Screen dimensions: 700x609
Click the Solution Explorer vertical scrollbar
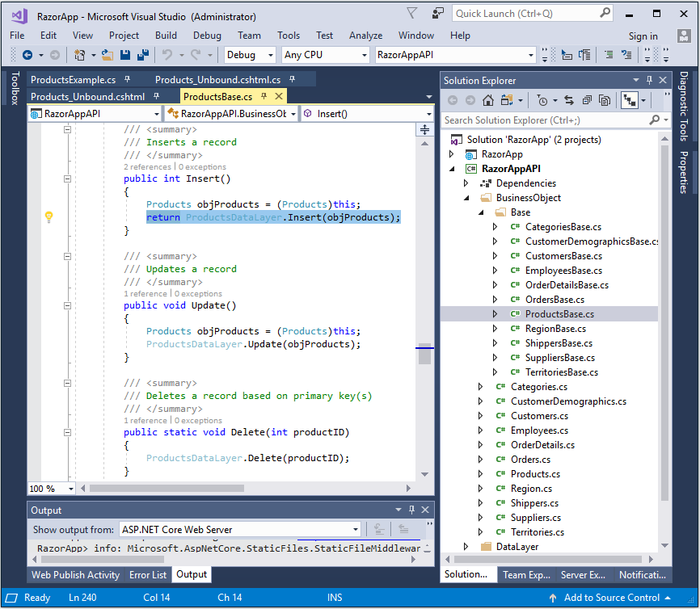[664, 323]
